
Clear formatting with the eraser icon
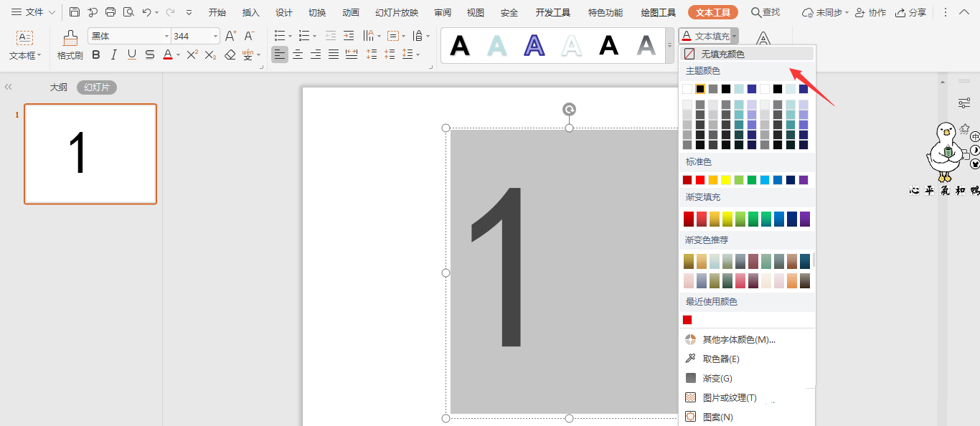(x=230, y=55)
